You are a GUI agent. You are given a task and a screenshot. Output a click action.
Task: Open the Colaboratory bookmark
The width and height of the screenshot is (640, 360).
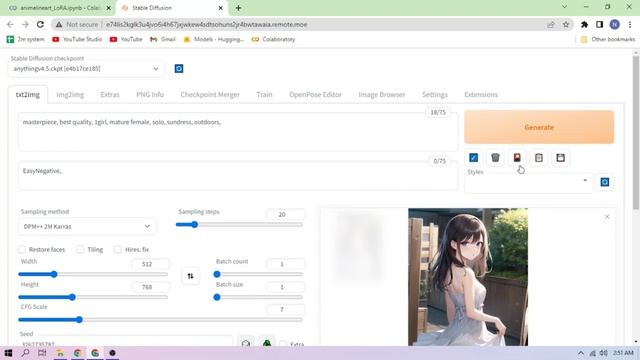click(x=273, y=39)
